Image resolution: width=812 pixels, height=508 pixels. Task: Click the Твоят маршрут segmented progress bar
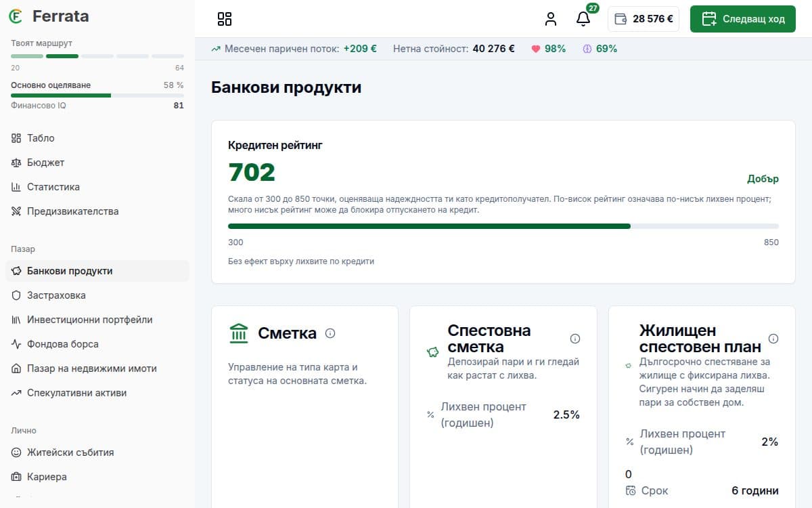97,56
